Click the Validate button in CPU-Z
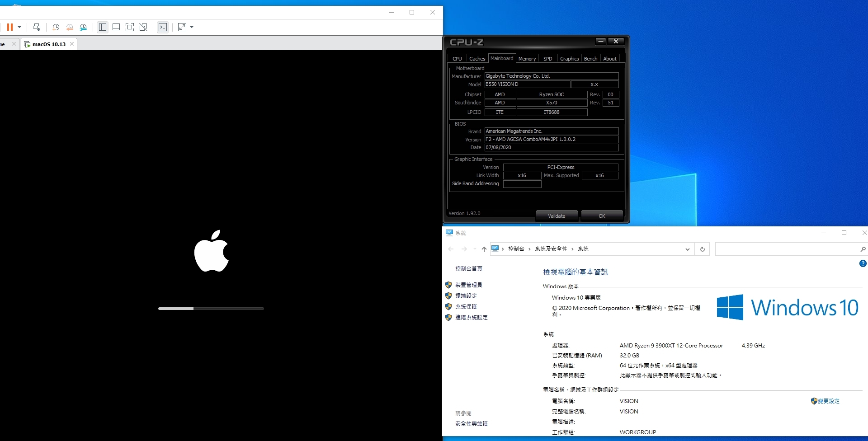Screen dimensions: 868x441 (x=557, y=216)
